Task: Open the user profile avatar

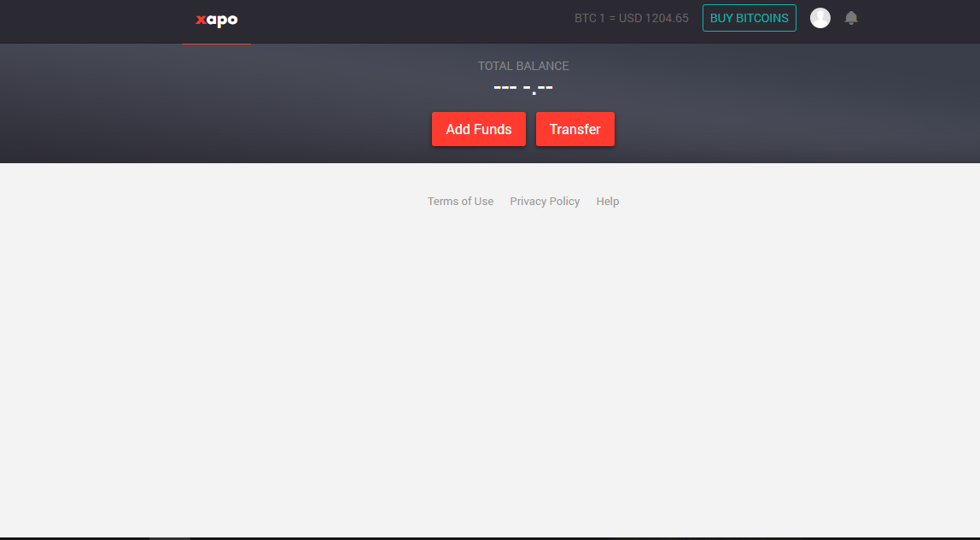Action: click(820, 18)
